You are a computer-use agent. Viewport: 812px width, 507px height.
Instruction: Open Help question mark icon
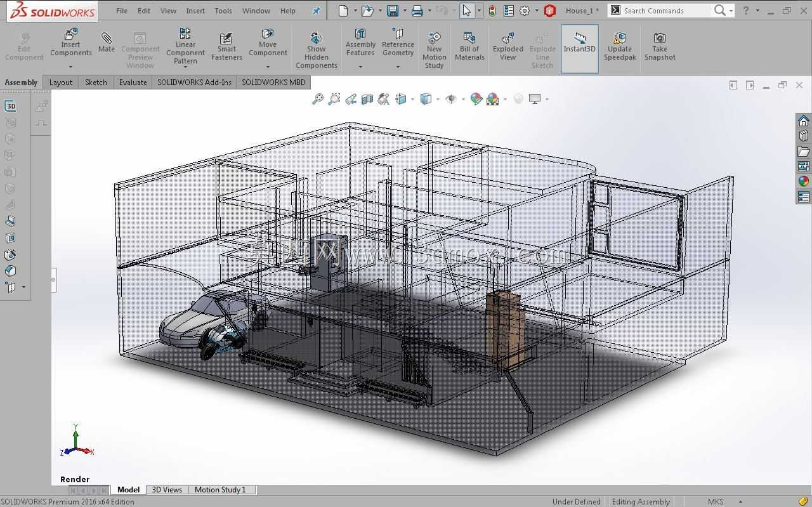[x=746, y=11]
